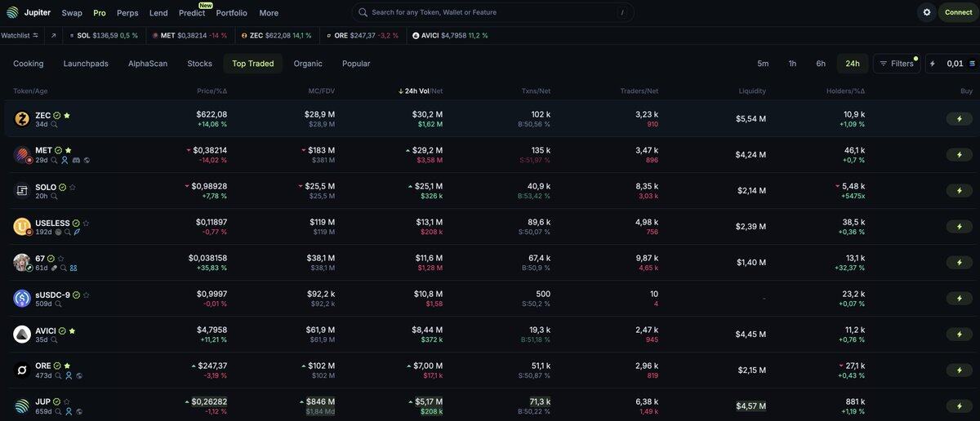
Task: Switch to the Launchpads tab
Action: [86, 64]
